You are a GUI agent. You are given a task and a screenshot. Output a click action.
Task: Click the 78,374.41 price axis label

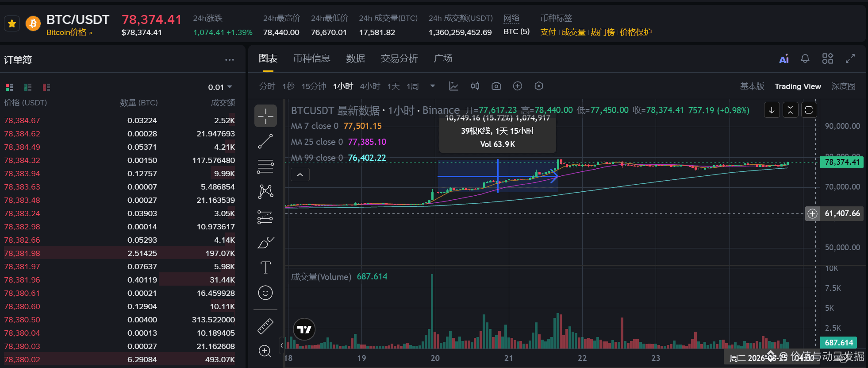coord(842,162)
